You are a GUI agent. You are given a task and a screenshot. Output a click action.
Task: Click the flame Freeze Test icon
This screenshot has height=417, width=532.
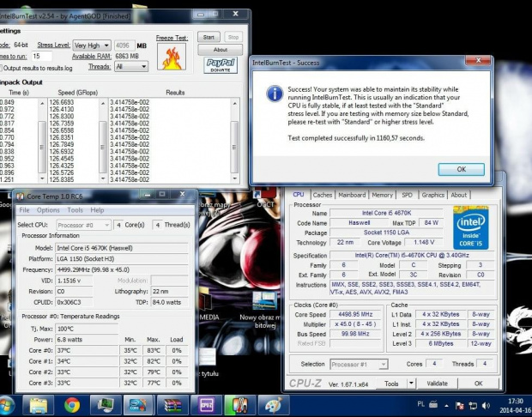pyautogui.click(x=172, y=57)
